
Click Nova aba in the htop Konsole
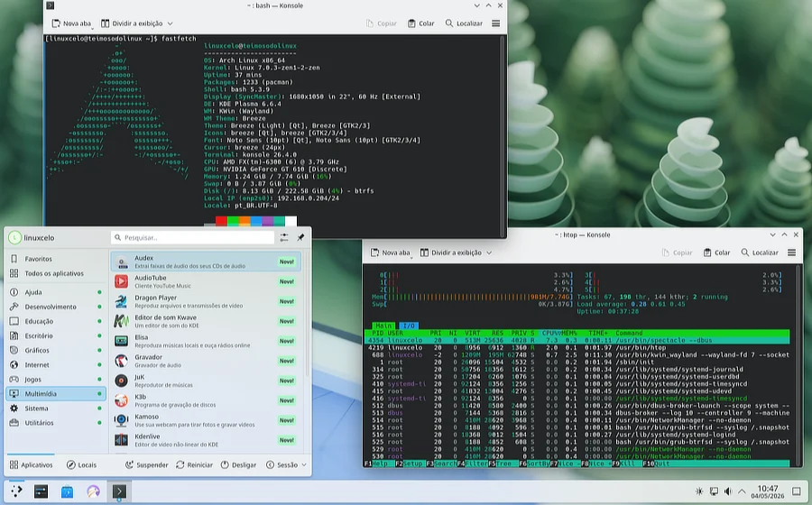pos(390,252)
